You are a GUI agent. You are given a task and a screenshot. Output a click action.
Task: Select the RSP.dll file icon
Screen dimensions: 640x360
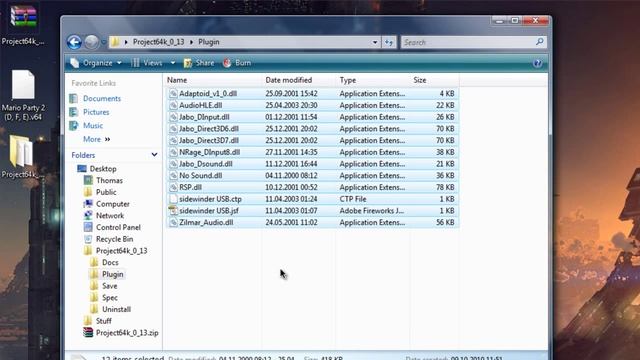click(173, 187)
